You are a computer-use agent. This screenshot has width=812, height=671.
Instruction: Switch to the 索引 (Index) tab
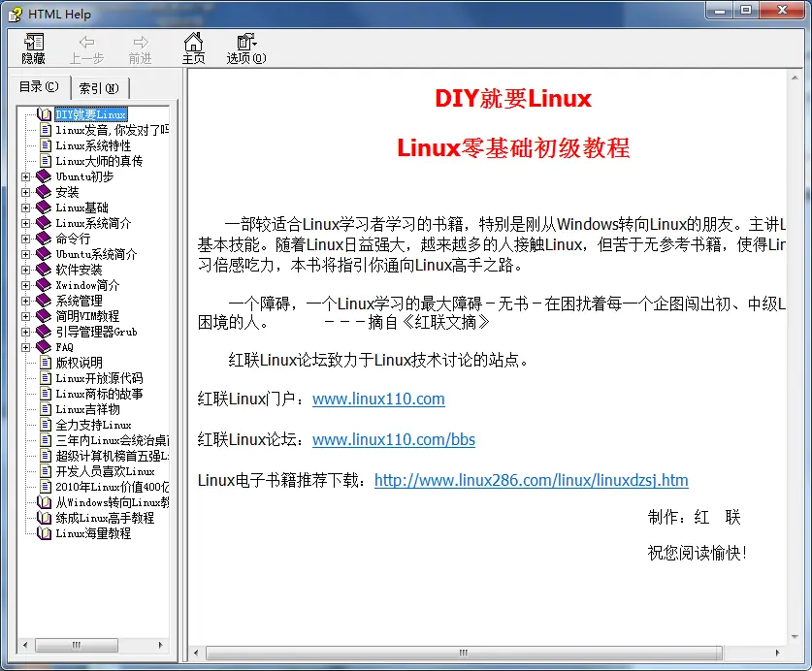click(99, 88)
